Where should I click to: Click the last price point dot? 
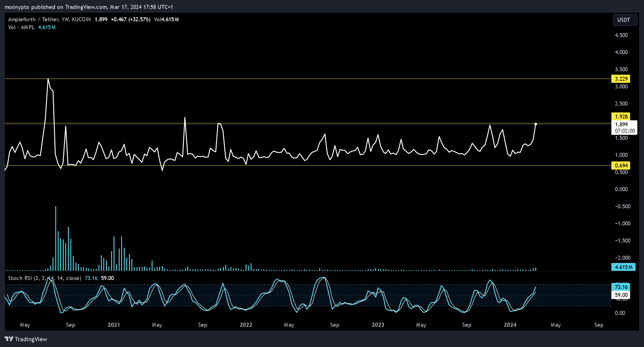pos(536,124)
